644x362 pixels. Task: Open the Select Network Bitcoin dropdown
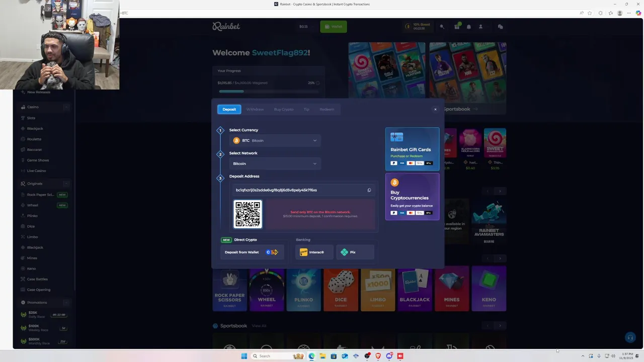(x=275, y=163)
